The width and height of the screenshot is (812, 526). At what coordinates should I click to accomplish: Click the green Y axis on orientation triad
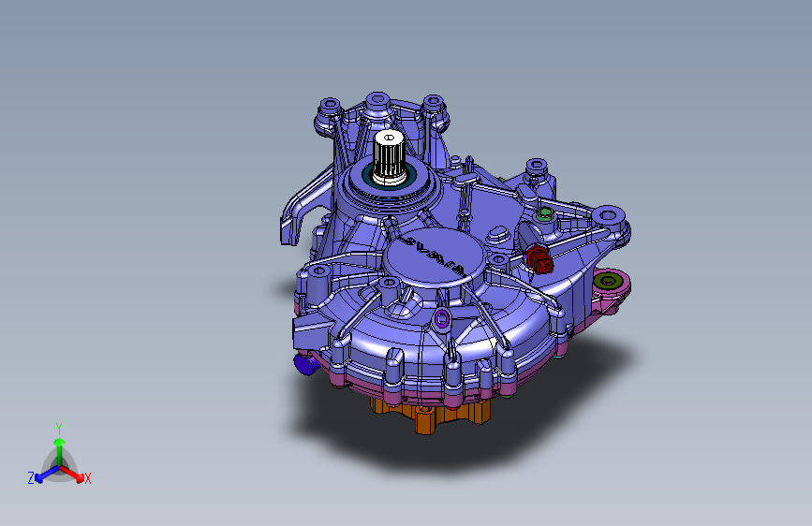(59, 446)
